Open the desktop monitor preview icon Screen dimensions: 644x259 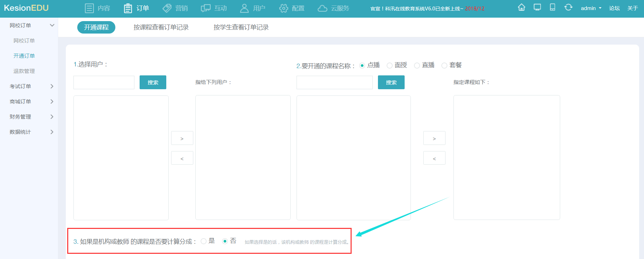(537, 8)
